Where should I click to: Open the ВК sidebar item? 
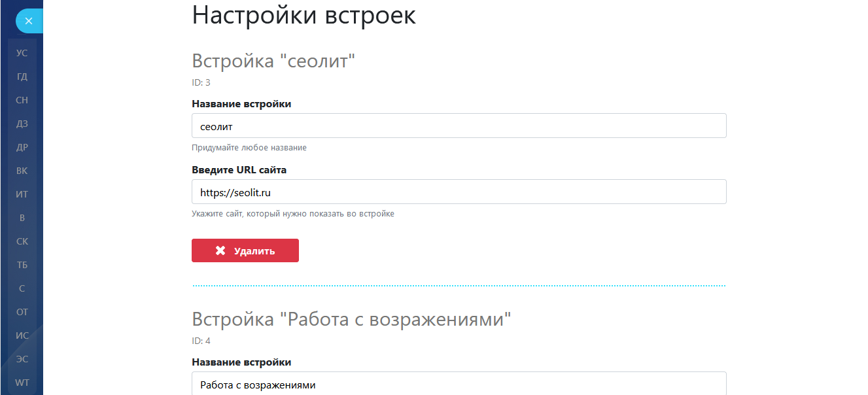[22, 171]
